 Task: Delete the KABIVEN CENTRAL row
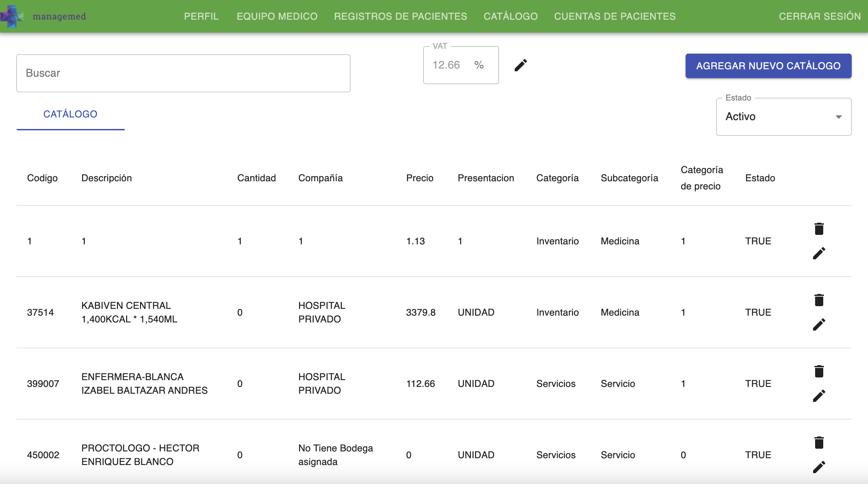point(819,300)
